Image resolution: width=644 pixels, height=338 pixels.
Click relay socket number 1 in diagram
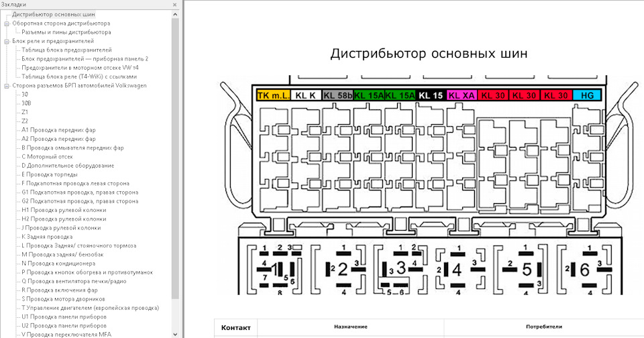pos(274,270)
